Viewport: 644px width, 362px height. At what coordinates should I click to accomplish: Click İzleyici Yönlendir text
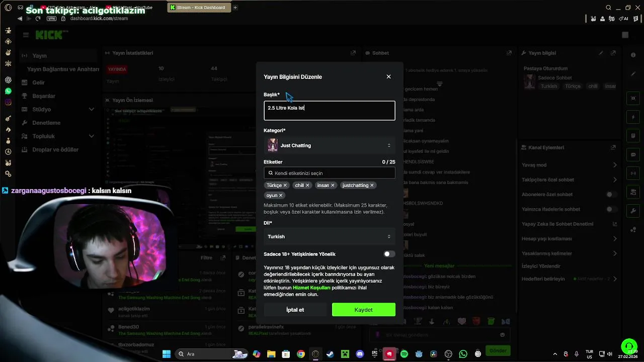541,266
